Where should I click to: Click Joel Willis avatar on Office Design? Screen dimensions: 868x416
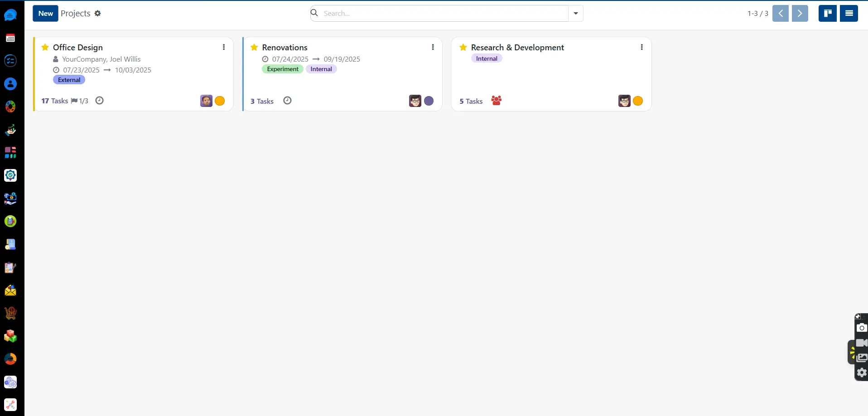coord(206,101)
